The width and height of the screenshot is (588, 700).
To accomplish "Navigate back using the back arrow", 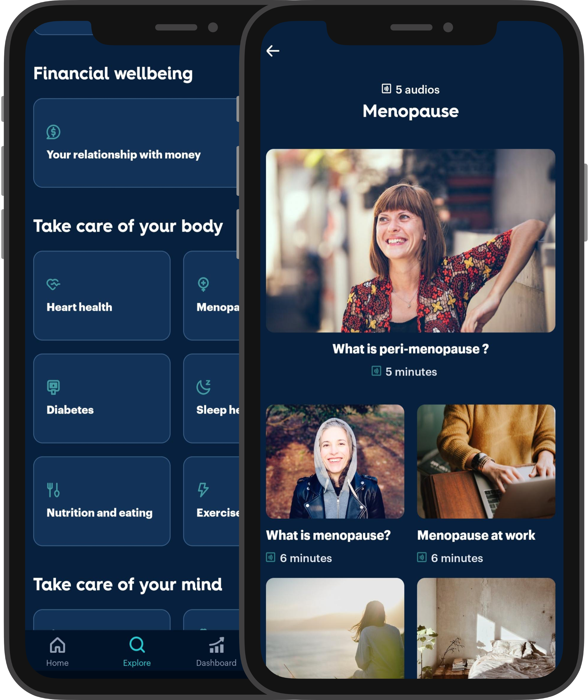I will point(273,52).
